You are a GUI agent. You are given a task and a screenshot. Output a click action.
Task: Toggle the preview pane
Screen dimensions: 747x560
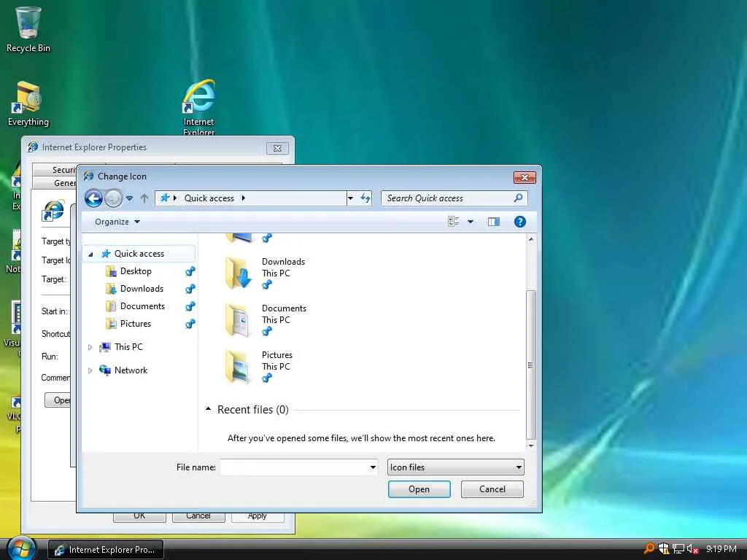pyautogui.click(x=494, y=222)
